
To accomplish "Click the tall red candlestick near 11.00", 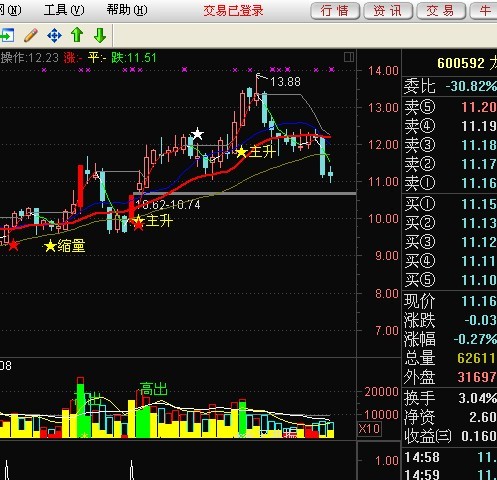I will [x=80, y=186].
